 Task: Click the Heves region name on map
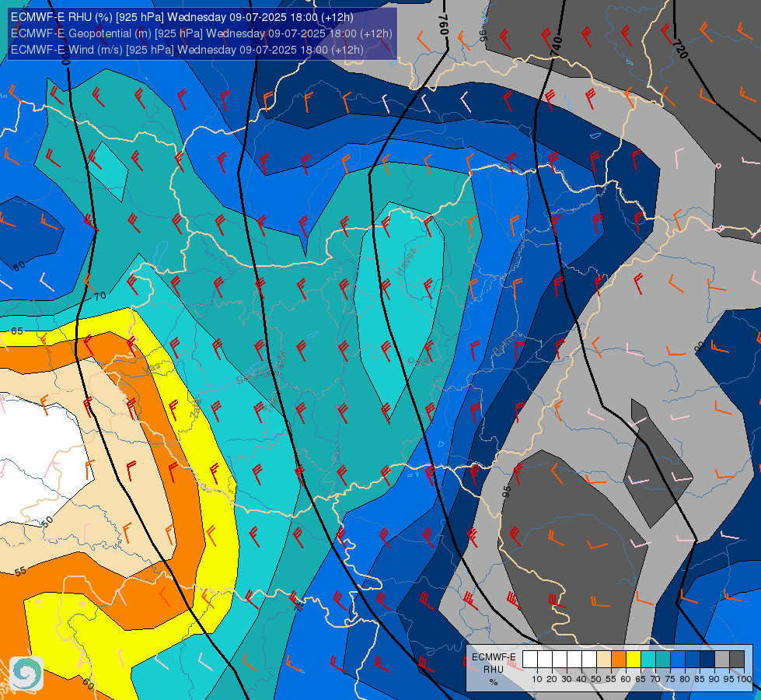[407, 261]
